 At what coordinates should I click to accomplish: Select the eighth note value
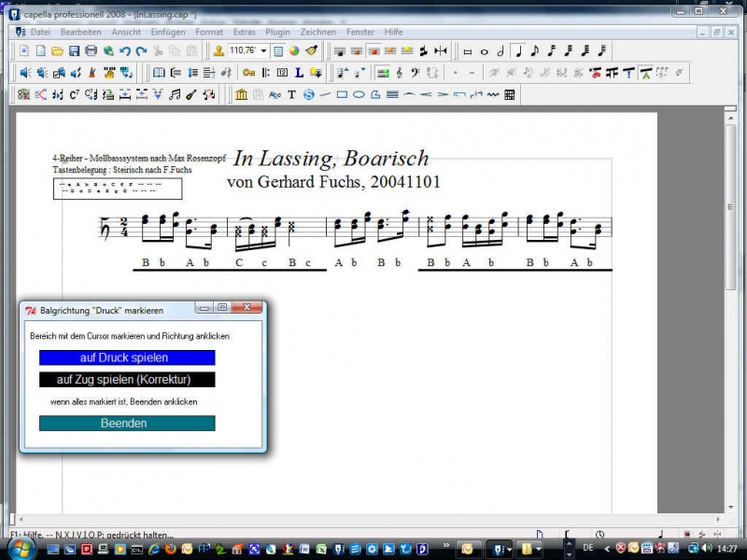535,50
